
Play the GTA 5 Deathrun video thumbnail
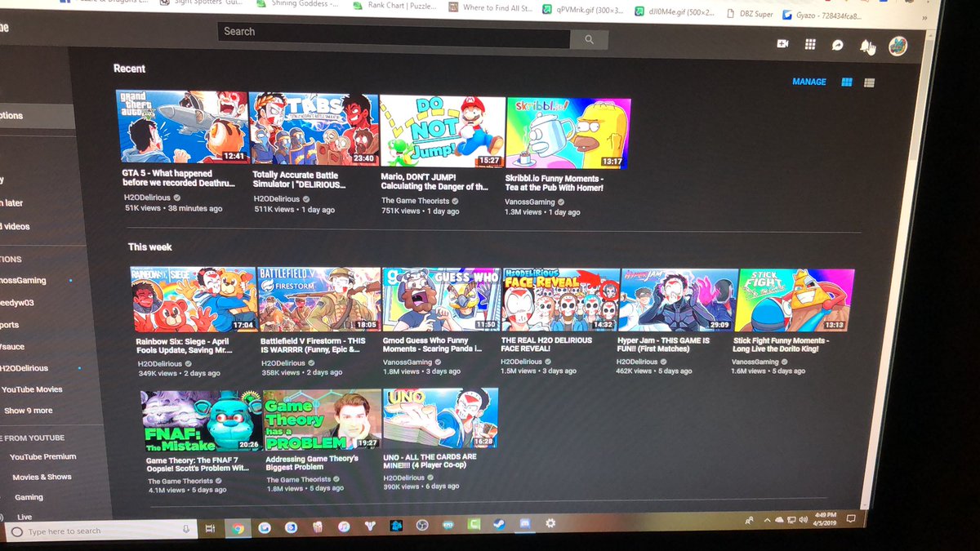182,127
